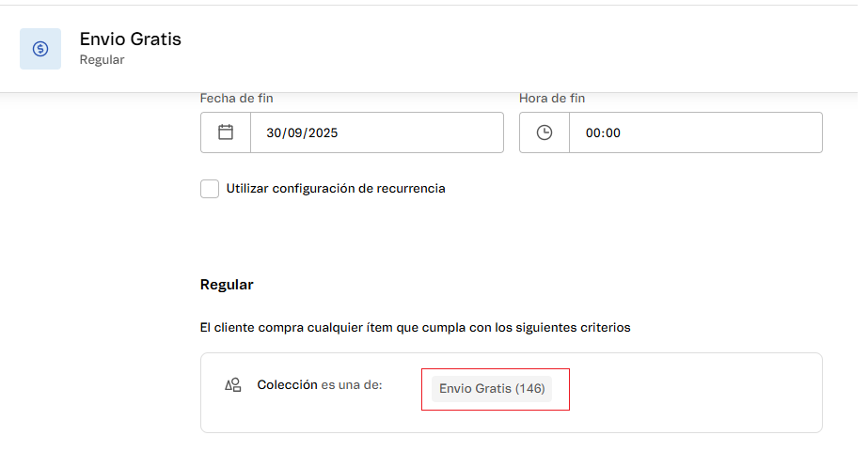The width and height of the screenshot is (868, 451).
Task: Click the 'Regular' subtitle under promotion title
Action: 102,60
